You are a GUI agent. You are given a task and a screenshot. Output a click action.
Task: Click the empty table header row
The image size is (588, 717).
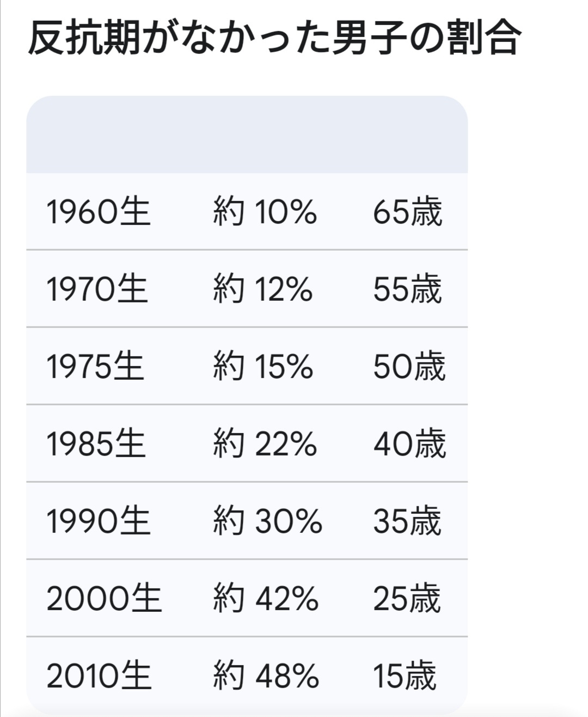pos(247,135)
